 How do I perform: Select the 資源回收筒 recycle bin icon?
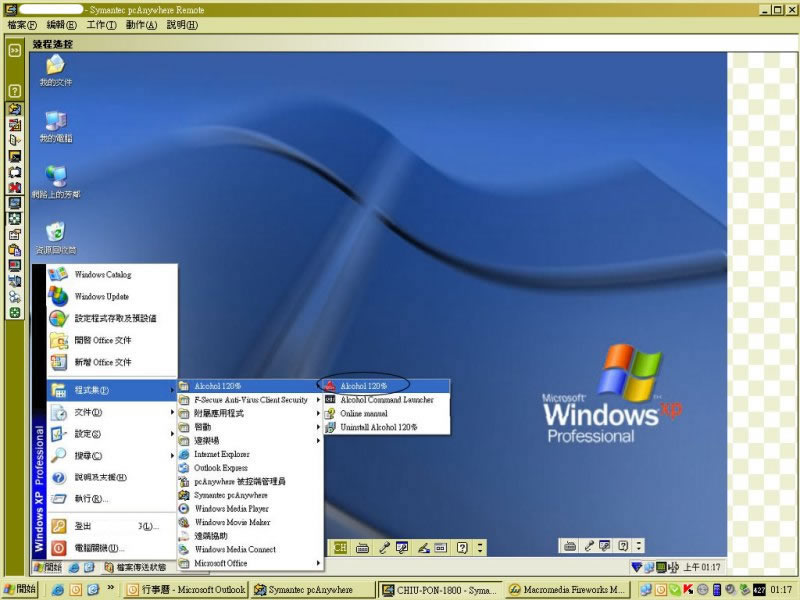pos(56,238)
